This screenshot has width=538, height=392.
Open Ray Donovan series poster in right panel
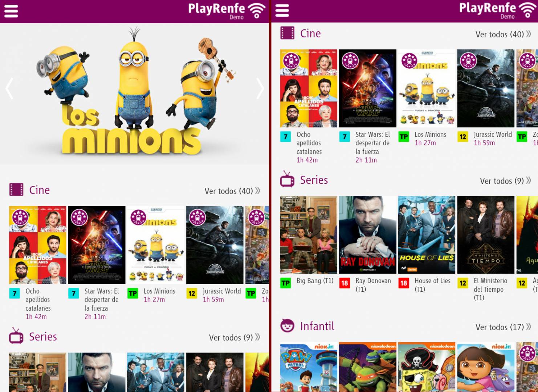coord(368,235)
